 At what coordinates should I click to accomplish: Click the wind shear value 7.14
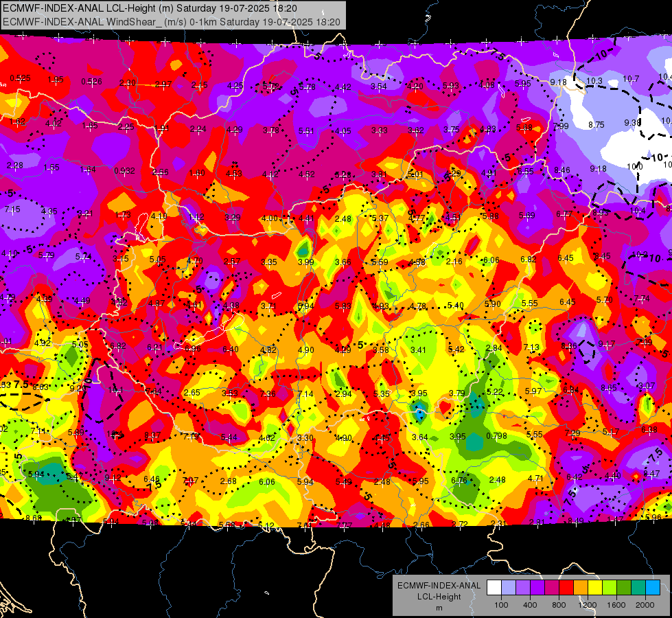[305, 393]
